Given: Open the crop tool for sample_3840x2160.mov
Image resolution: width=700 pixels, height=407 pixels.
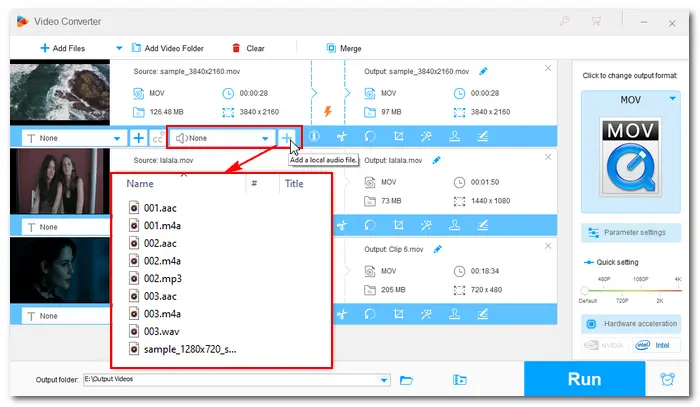Looking at the screenshot, I should pyautogui.click(x=398, y=137).
